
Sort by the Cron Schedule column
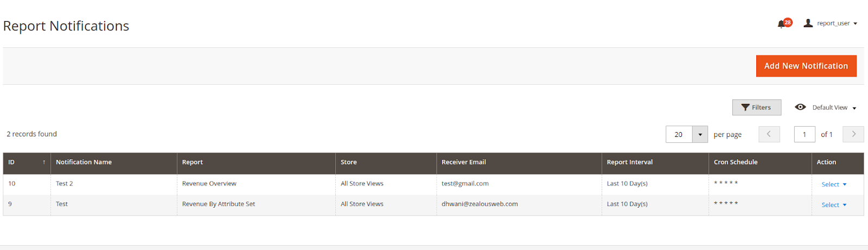click(735, 162)
